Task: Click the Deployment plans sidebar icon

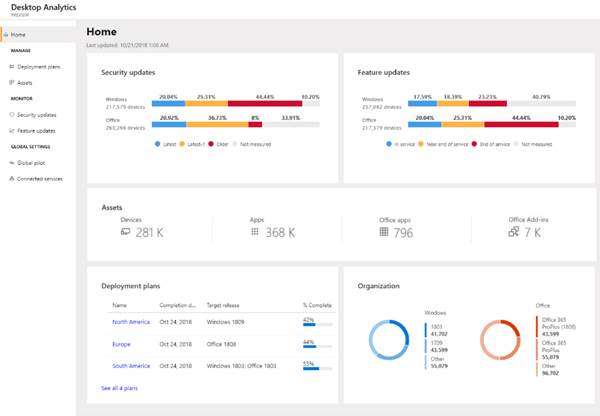Action: tap(11, 67)
